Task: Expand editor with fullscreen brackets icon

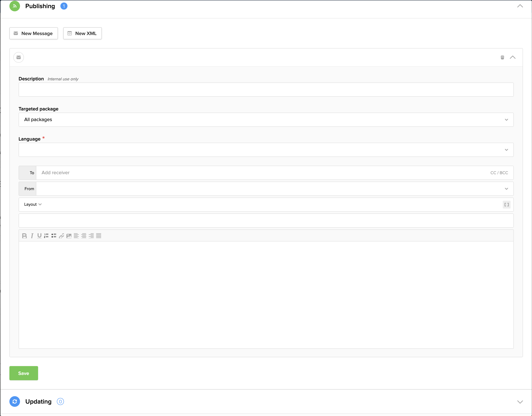Action: [506, 205]
